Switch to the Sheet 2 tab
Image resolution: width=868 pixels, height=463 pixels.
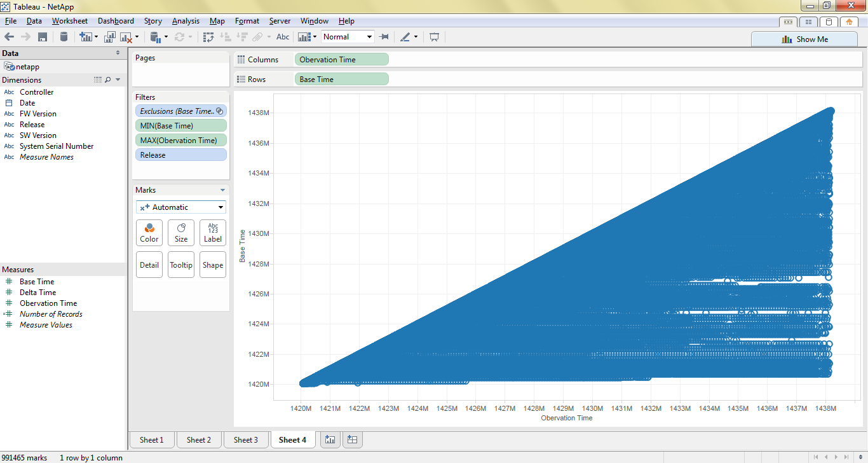pyautogui.click(x=198, y=439)
